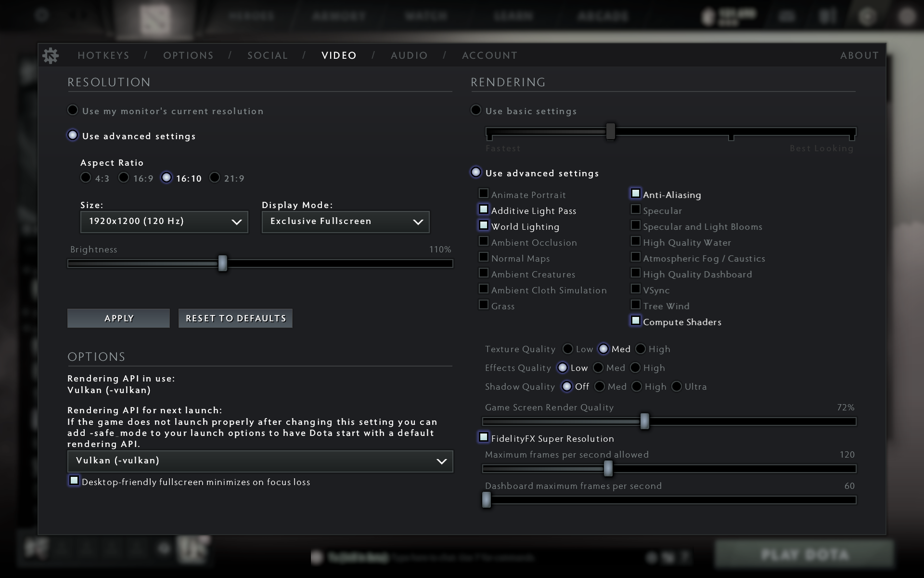The width and height of the screenshot is (924, 578).
Task: Click the Display Mode chevron icon
Action: [418, 222]
